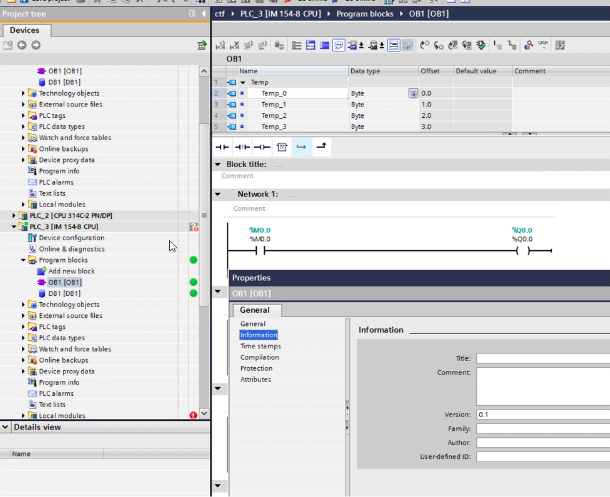Expand the PLC_2 [CPU 314C-2 PN/DP] node
Screen dimensions: 610x497
point(14,215)
